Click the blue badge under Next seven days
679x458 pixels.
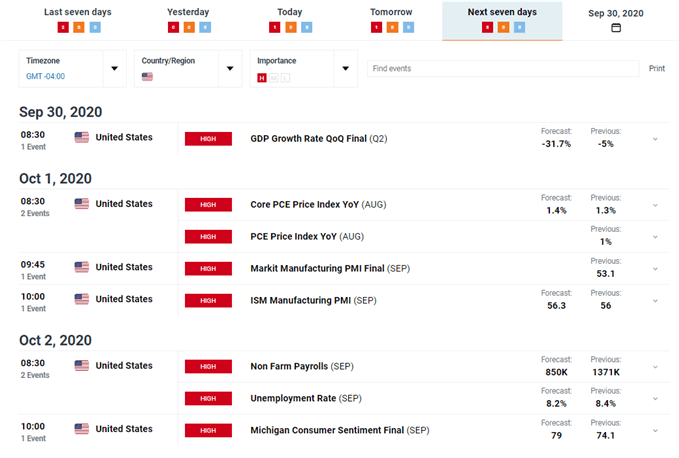click(520, 28)
